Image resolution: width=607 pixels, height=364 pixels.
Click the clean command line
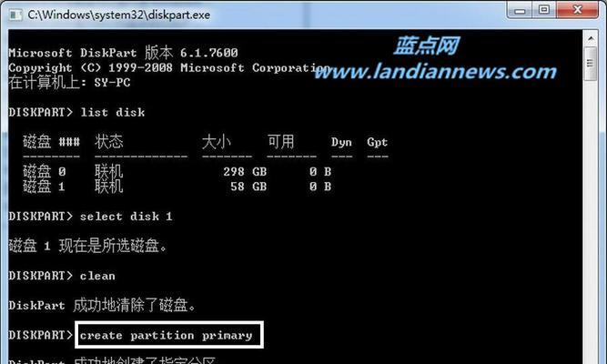(62, 276)
